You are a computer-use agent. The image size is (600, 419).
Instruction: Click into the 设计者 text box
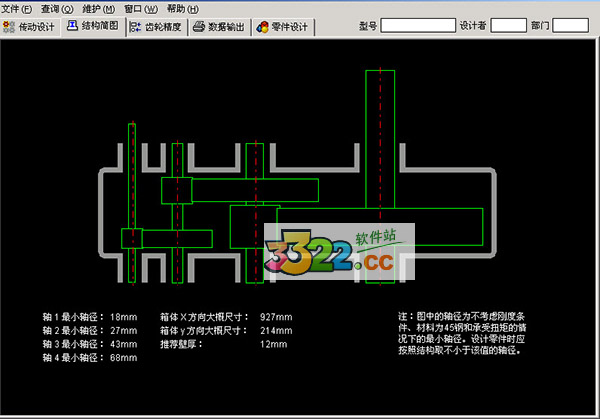509,26
